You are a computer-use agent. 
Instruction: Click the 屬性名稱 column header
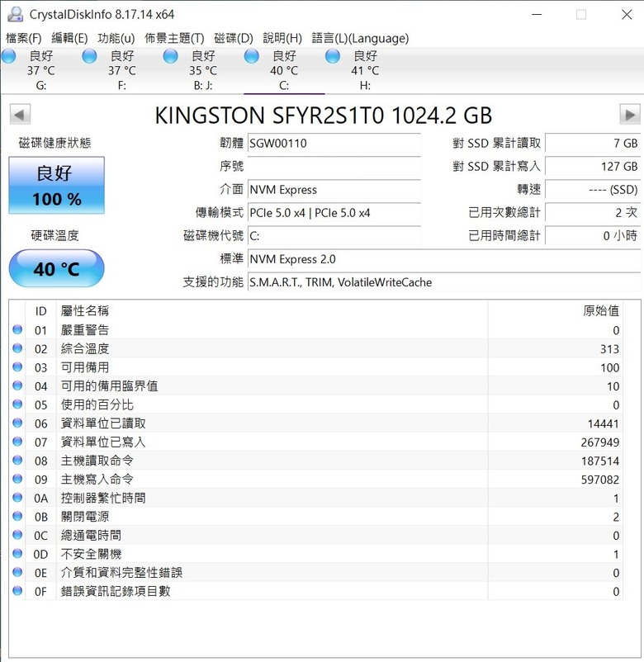[272, 311]
